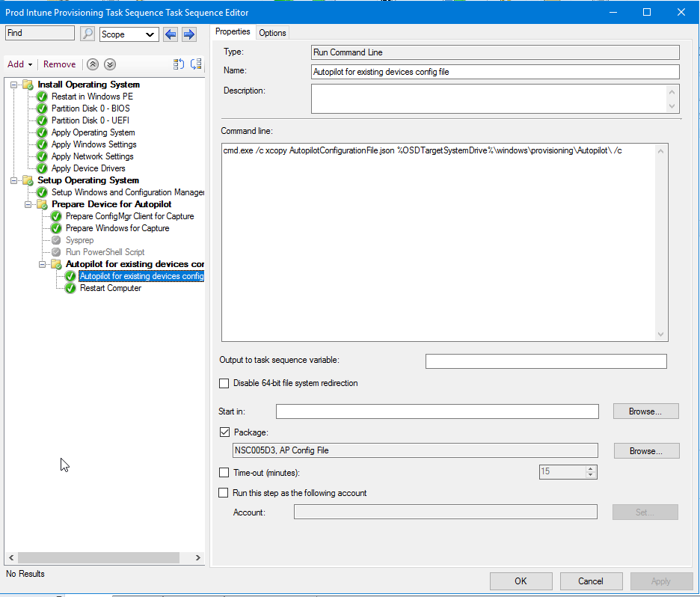
Task: Select Apply Device Drivers step
Action: click(88, 168)
